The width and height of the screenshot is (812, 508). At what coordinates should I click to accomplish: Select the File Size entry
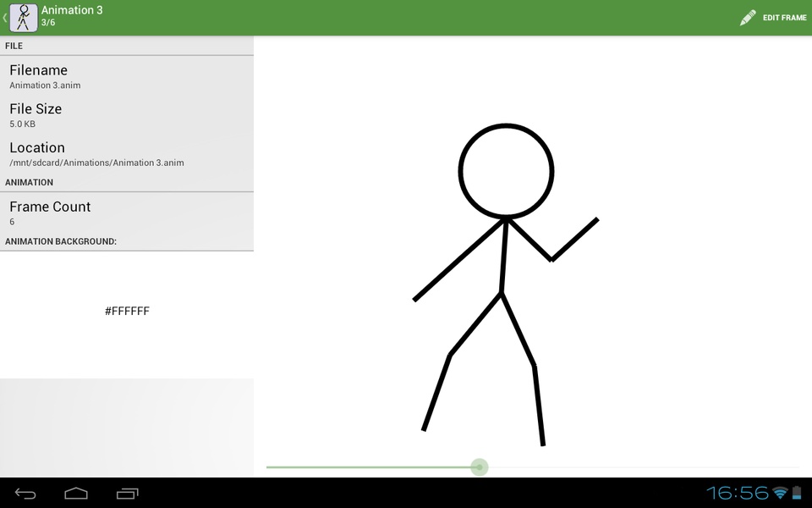coord(127,115)
